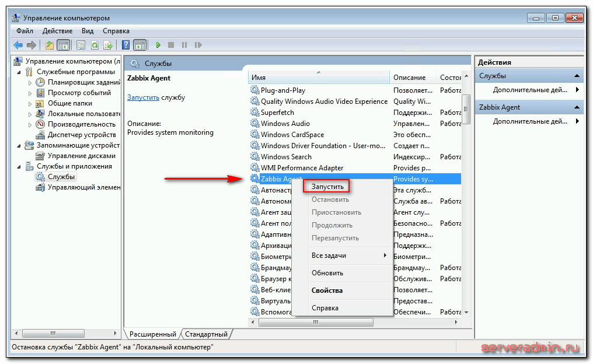The height and width of the screenshot is (364, 593).
Task: Expand the Планировщик заданий tree node
Action: pyautogui.click(x=30, y=82)
